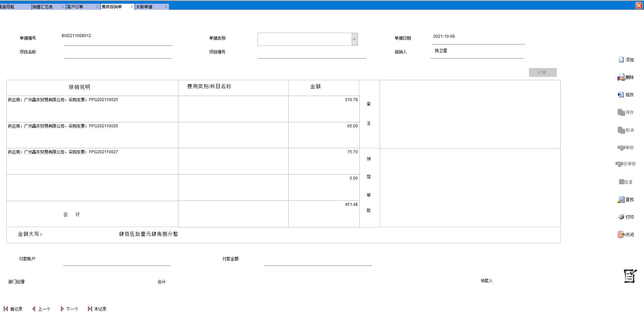Expand the document category combo box arrow
This screenshot has height=314, width=644.
354,39
